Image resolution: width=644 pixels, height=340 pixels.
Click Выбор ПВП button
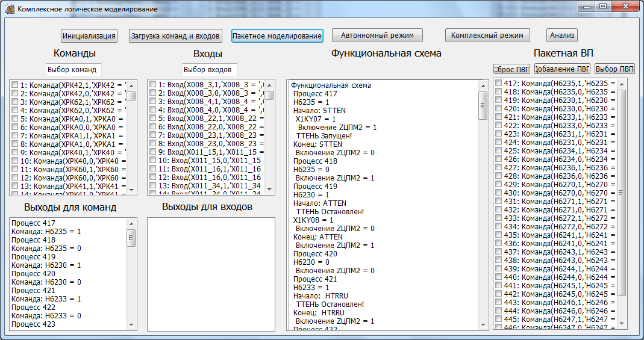[x=615, y=69]
